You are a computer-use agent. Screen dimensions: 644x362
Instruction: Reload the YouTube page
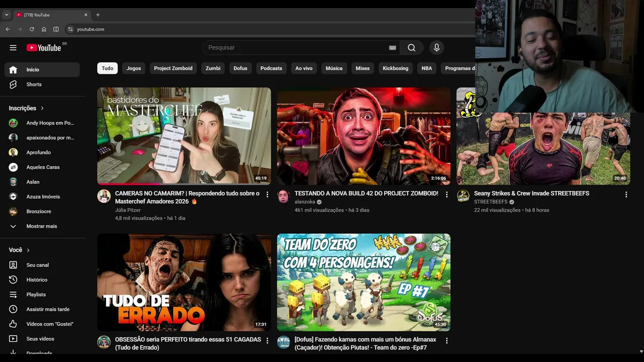point(32,29)
